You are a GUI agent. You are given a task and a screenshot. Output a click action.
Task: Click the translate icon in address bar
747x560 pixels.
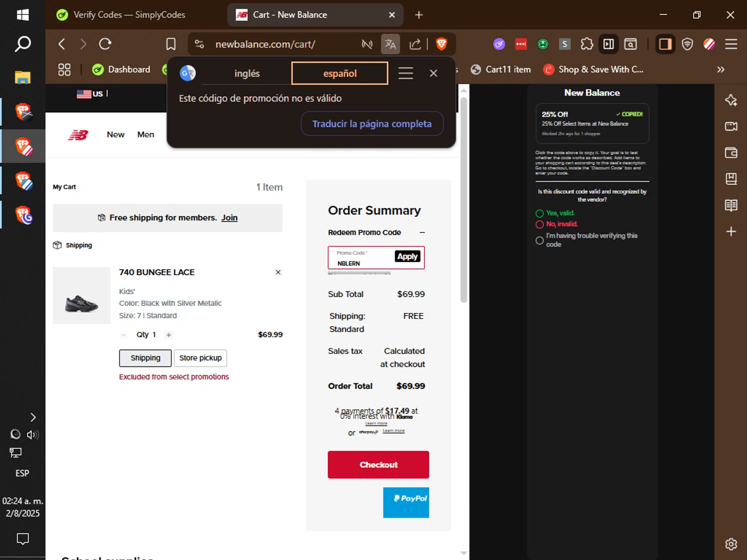[390, 44]
